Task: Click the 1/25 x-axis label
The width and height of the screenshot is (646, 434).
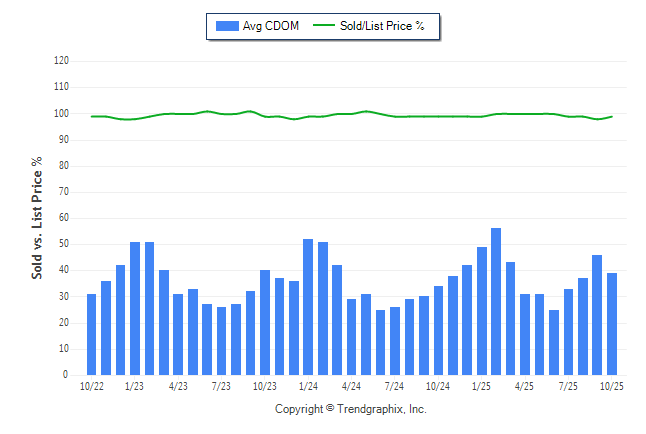Action: [481, 386]
